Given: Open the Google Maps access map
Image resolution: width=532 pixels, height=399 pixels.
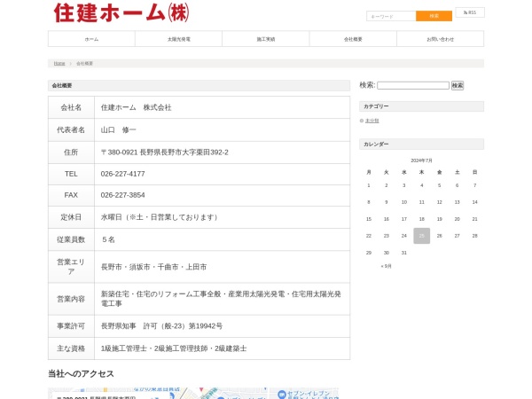Looking at the screenshot, I should (x=193, y=393).
